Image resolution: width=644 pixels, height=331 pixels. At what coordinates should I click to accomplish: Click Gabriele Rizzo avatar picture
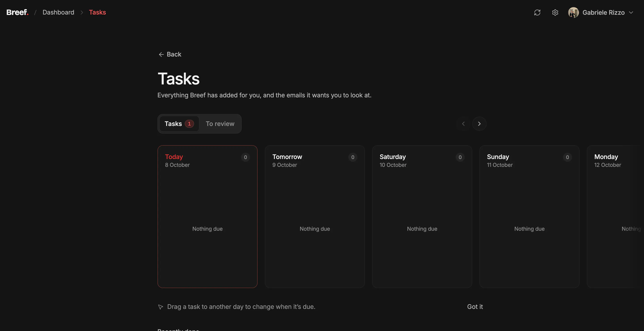(573, 13)
